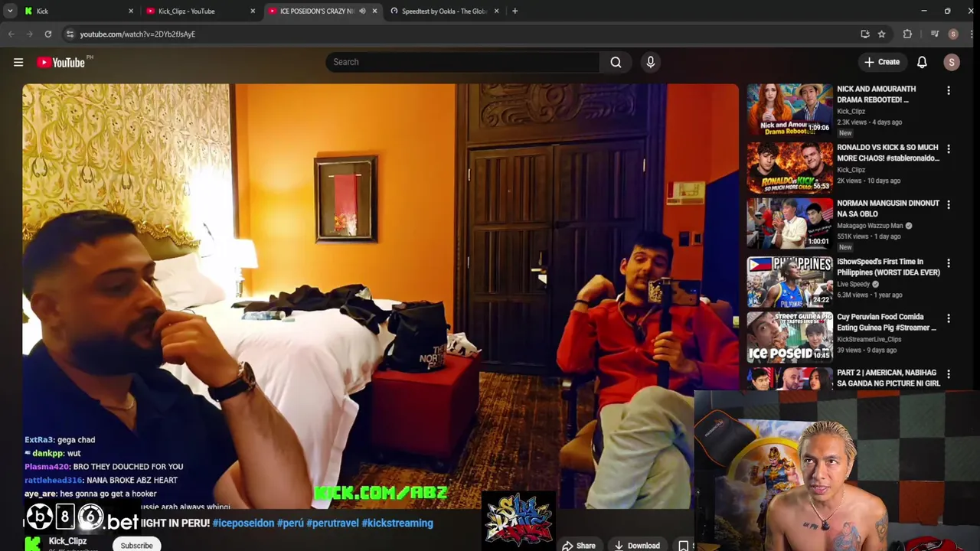Click the browser back arrow
The height and width of the screenshot is (551, 980).
[x=11, y=34]
